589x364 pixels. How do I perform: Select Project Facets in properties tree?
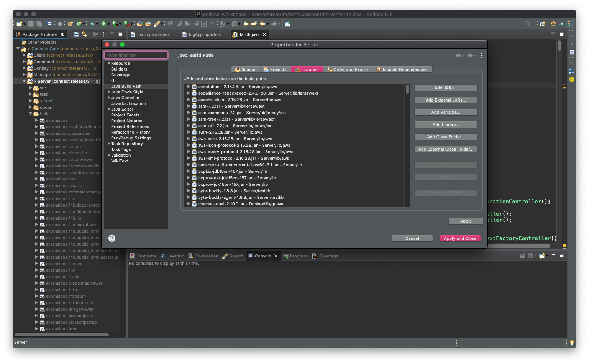pyautogui.click(x=125, y=115)
